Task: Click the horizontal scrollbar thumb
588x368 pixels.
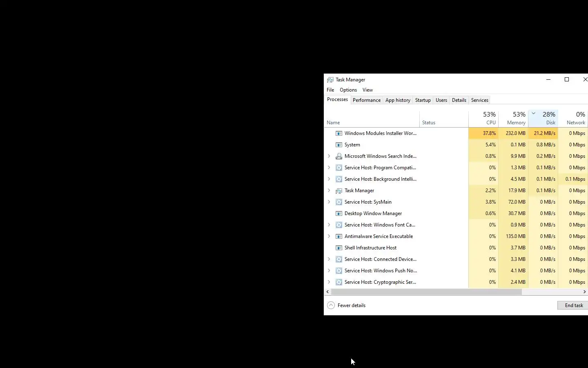Action: pyautogui.click(x=426, y=292)
